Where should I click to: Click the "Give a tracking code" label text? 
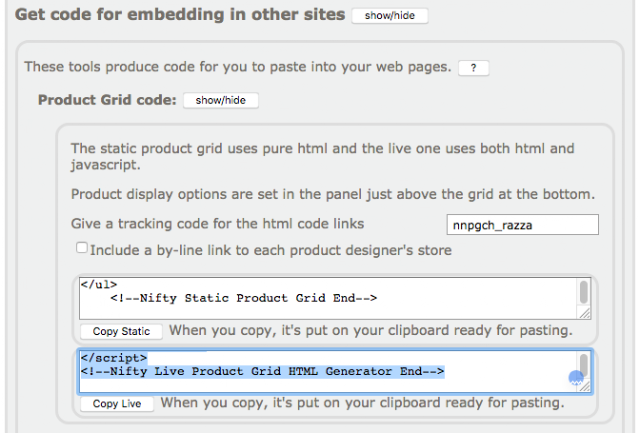(217, 224)
